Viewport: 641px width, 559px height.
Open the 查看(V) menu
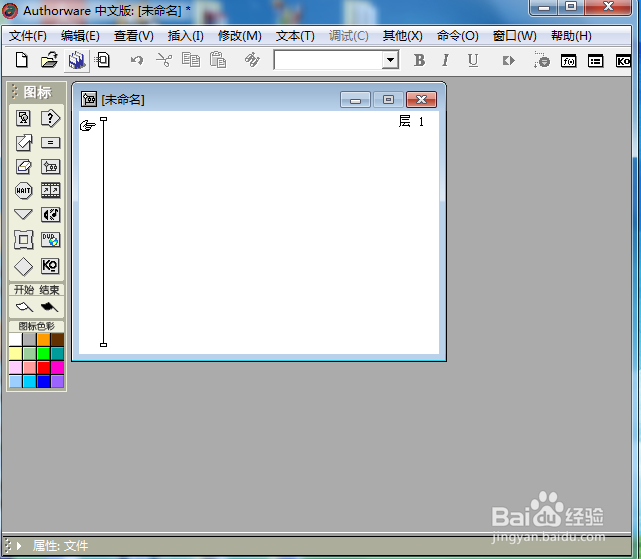pos(134,36)
